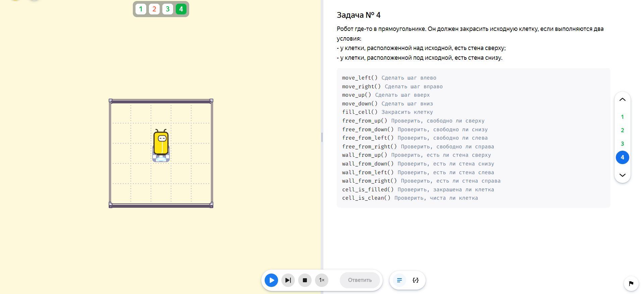Open test case 1 above the field
The width and height of the screenshot is (644, 294).
(x=141, y=9)
